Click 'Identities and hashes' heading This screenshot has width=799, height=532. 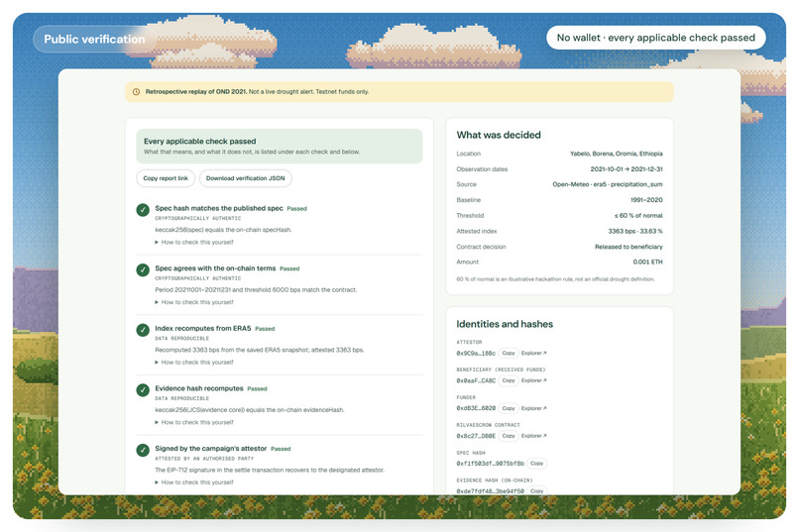tap(505, 324)
